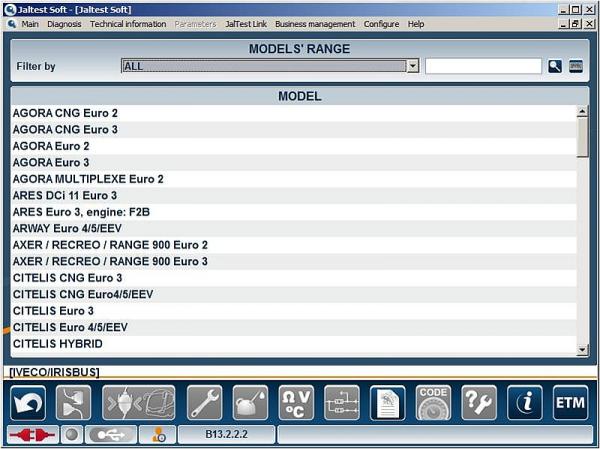Click the gray circle status indicator
Viewport: 600px width, 449px height.
pos(72,435)
